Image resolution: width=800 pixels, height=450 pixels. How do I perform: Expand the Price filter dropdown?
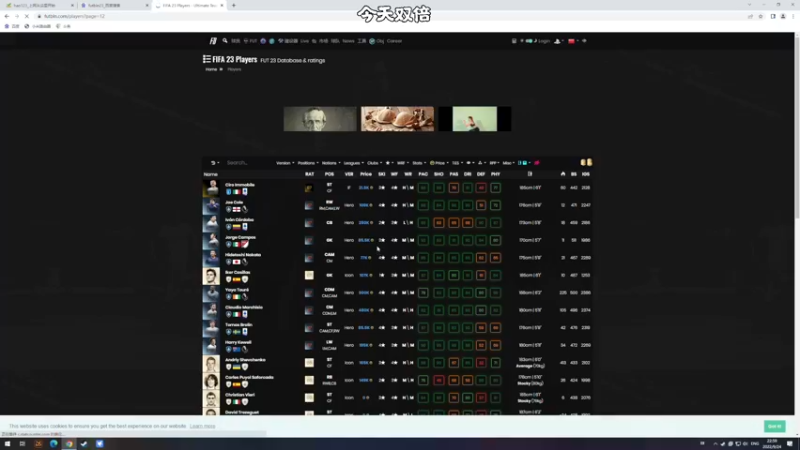439,163
